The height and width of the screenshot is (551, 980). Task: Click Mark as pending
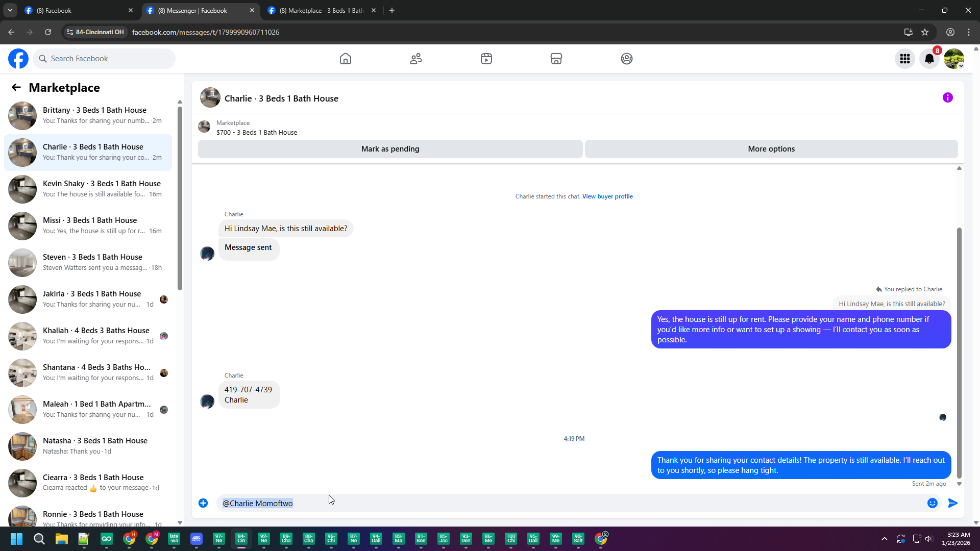tap(390, 149)
